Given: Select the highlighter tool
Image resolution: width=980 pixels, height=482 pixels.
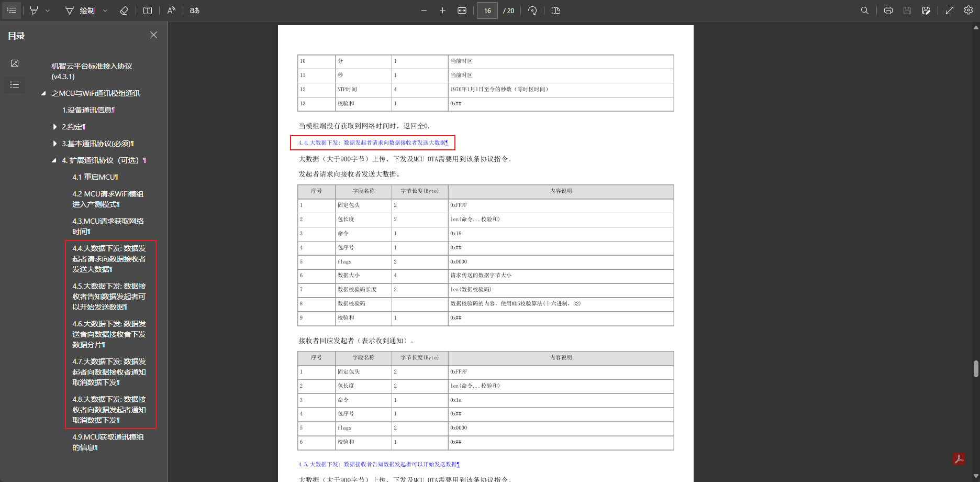Looking at the screenshot, I should pyautogui.click(x=34, y=10).
